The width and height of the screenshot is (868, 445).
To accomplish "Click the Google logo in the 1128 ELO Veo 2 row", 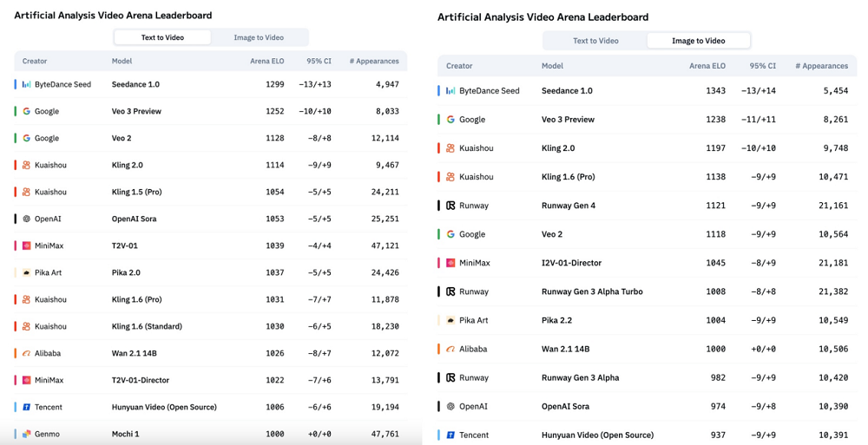I will pyautogui.click(x=27, y=138).
